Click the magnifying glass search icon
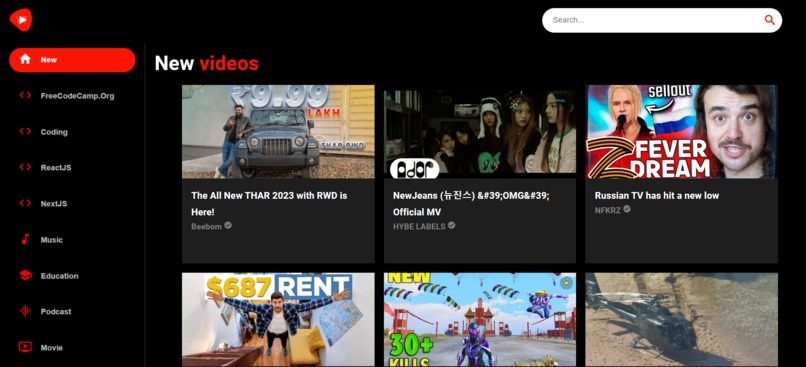Image resolution: width=806 pixels, height=367 pixels. click(769, 20)
